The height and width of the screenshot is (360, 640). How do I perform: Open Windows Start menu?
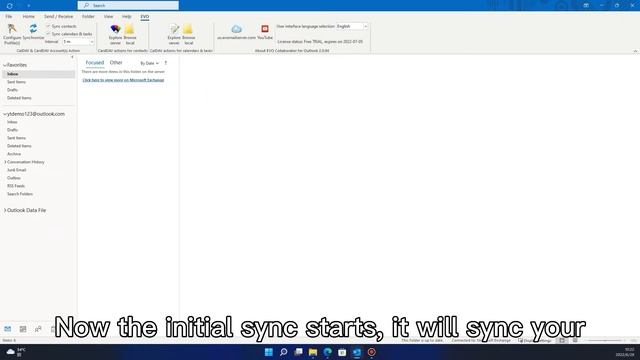[269, 352]
